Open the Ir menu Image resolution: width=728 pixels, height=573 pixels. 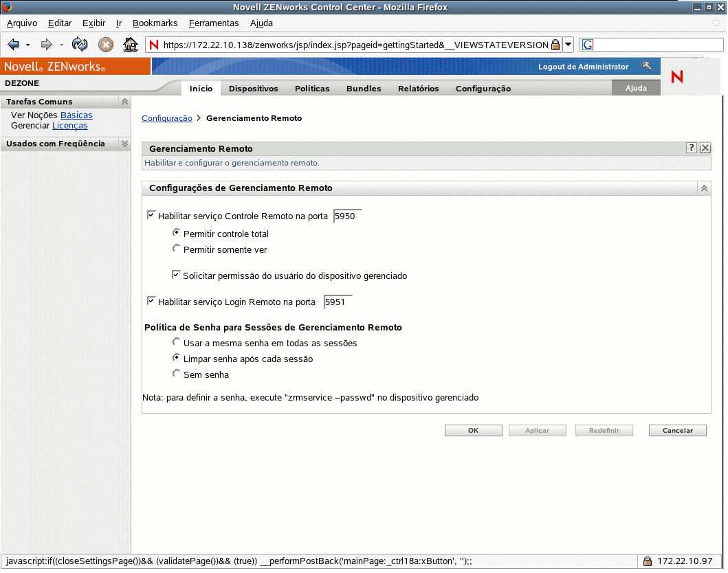(x=119, y=23)
